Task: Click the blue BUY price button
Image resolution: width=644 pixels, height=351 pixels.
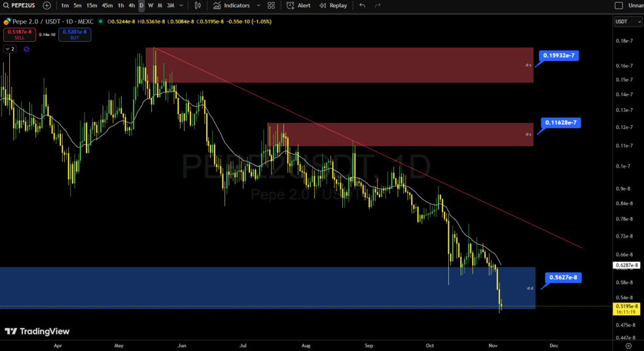Action: (75, 35)
